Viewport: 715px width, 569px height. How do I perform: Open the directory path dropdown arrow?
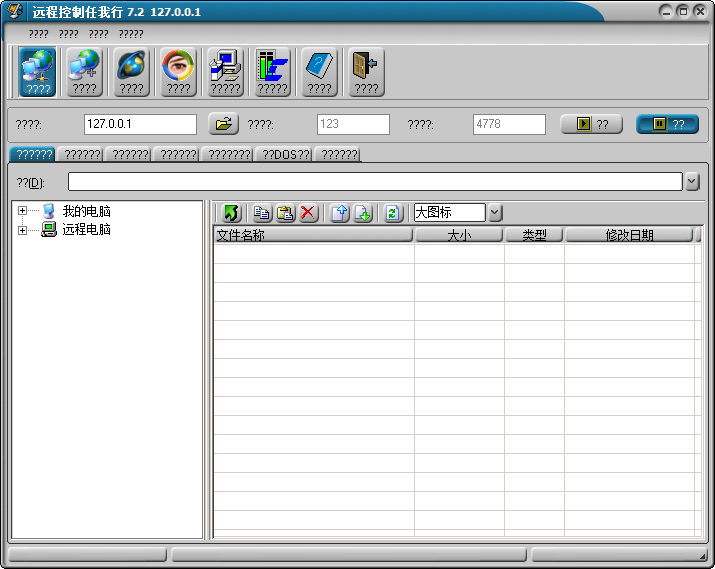(692, 182)
